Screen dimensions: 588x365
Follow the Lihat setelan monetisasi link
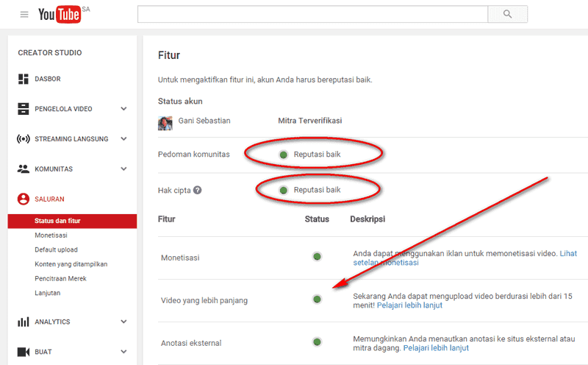[386, 263]
